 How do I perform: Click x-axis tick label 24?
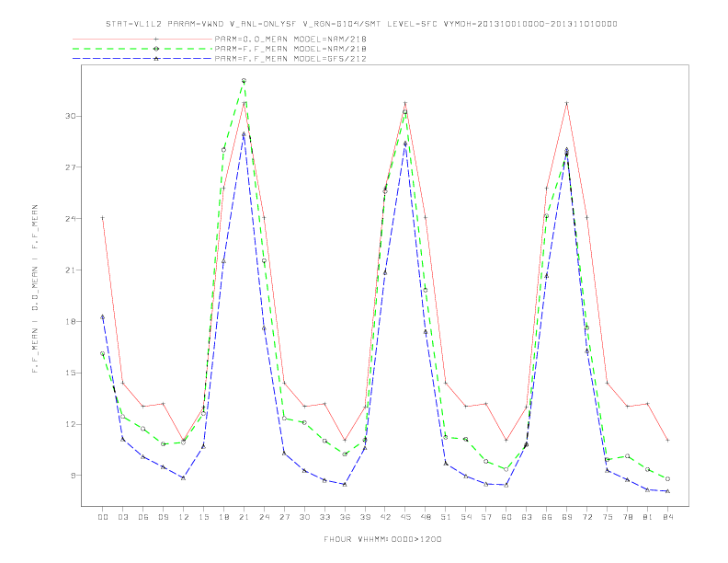tap(264, 517)
